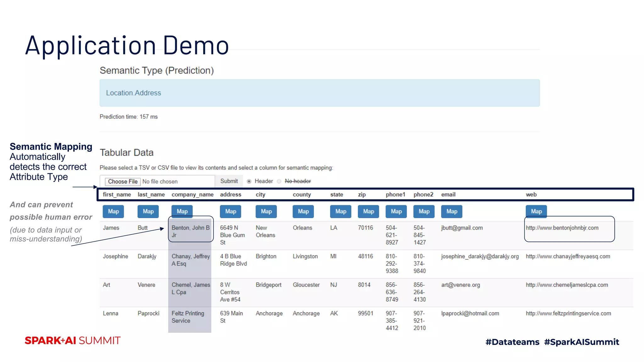Click Map button under address column

[x=230, y=211]
